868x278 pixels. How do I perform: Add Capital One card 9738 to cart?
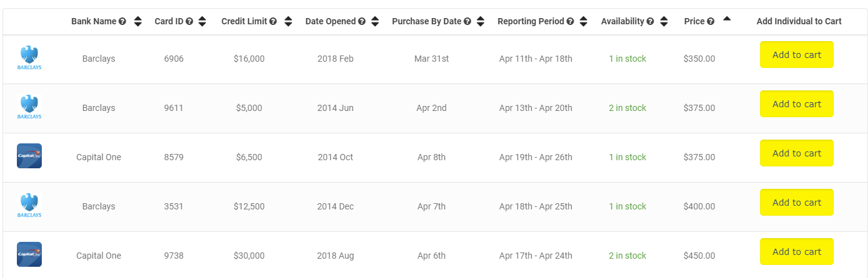pos(797,252)
